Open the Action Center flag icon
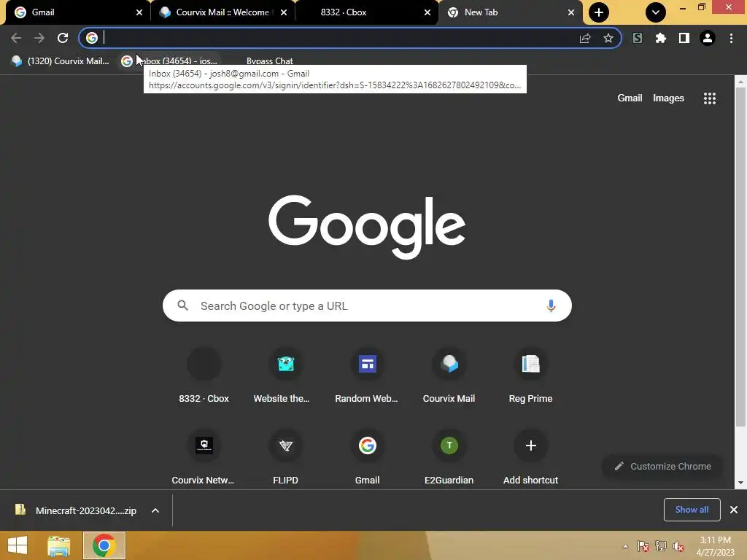The width and height of the screenshot is (747, 560). (643, 546)
